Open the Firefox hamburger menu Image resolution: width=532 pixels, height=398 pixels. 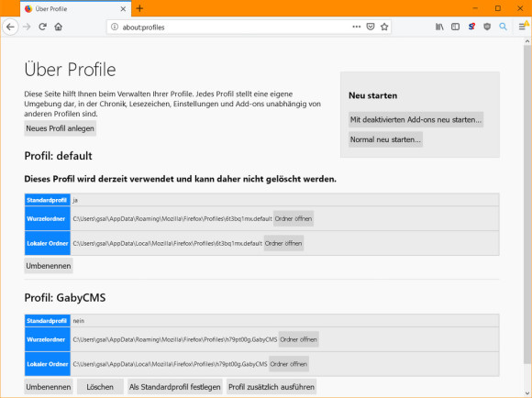tap(523, 27)
